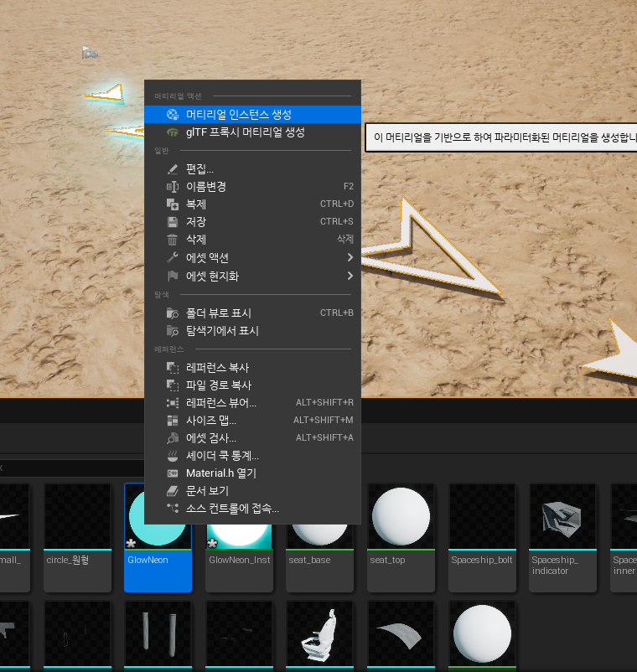Click the wrench icon beside 에셋 액션
This screenshot has width=637, height=672.
[x=173, y=257]
